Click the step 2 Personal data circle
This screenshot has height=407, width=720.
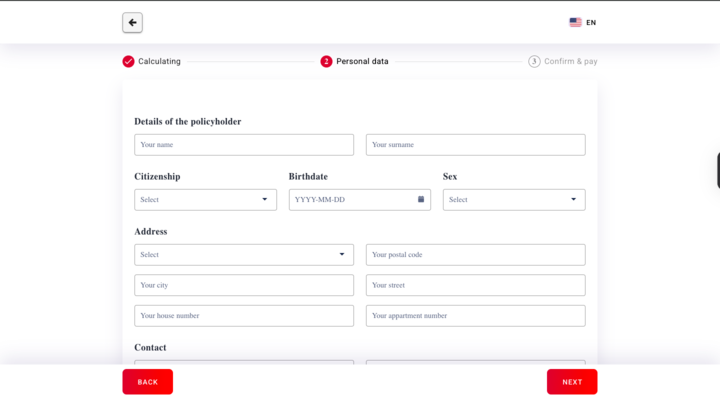click(326, 61)
